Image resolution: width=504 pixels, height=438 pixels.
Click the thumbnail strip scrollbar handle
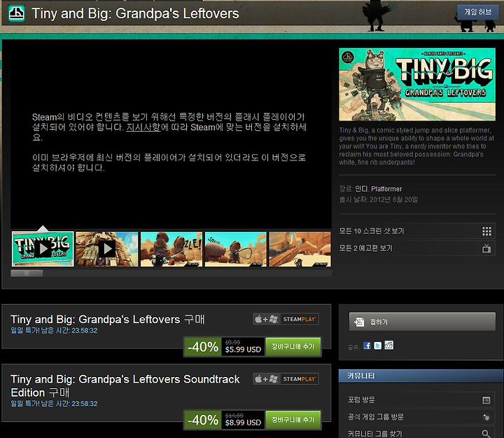[27, 273]
